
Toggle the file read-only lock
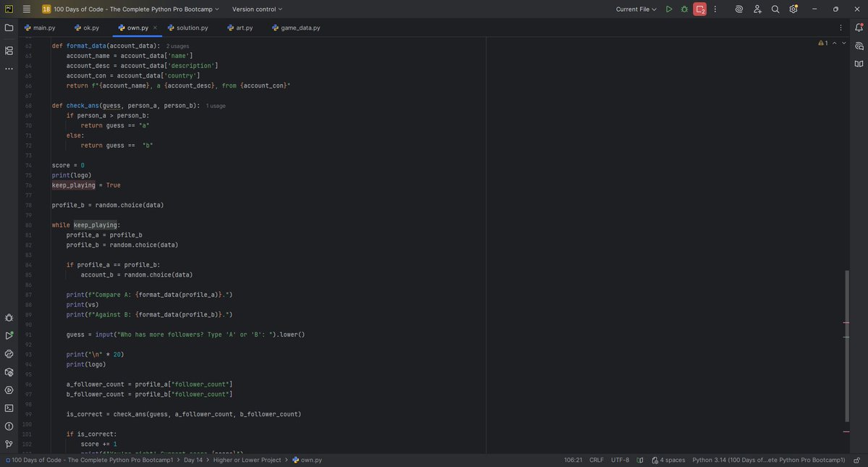[x=856, y=459]
